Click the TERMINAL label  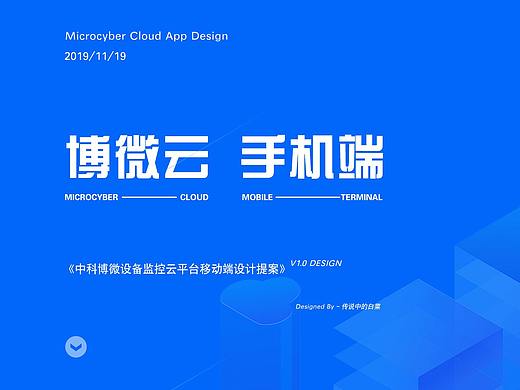coord(362,197)
